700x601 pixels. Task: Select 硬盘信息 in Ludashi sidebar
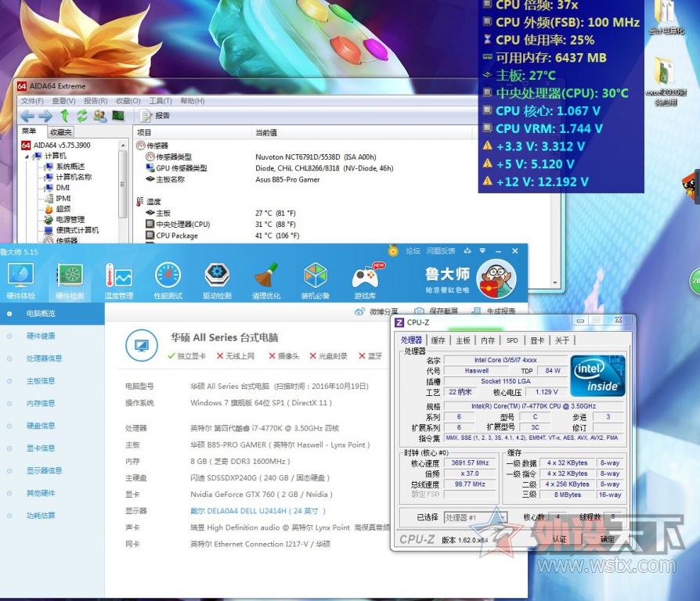pos(41,426)
